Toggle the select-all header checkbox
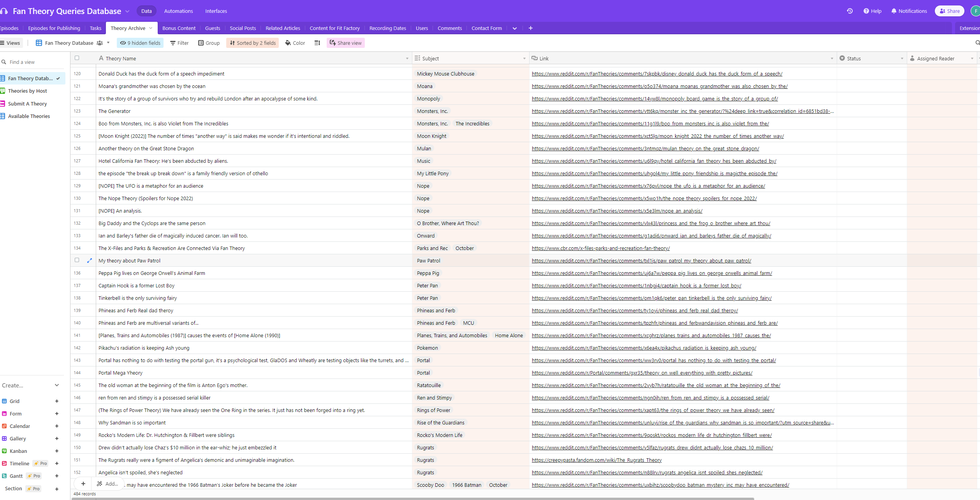The width and height of the screenshot is (980, 500). click(x=77, y=58)
